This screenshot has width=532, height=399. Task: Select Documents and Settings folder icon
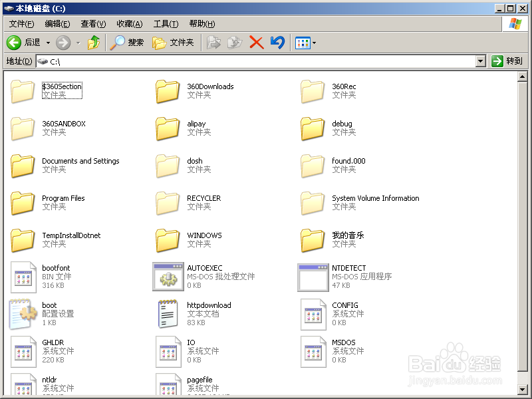click(23, 166)
